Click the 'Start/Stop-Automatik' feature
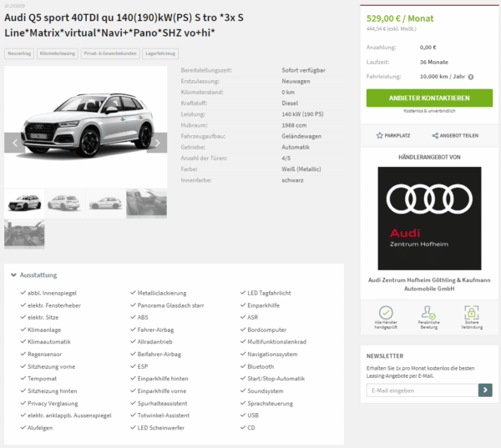This screenshot has height=448, width=501. tap(276, 379)
